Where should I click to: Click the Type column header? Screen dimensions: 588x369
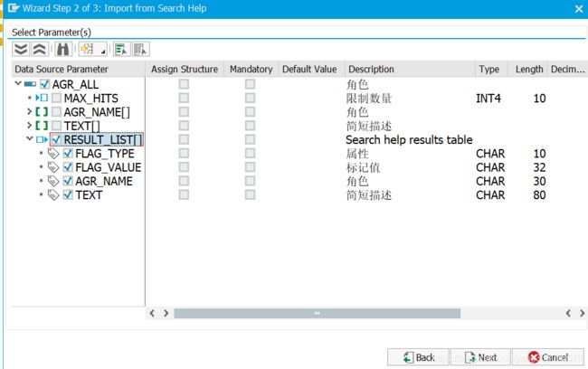(491, 69)
